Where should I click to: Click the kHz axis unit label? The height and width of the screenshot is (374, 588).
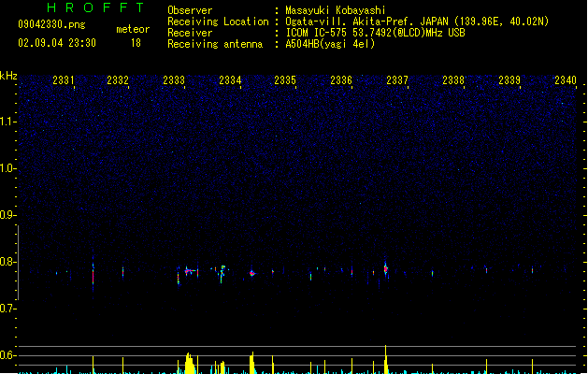tap(8, 76)
